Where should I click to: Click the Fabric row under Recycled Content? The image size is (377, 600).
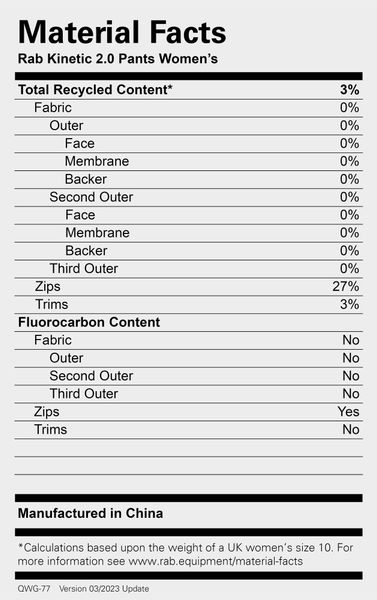pyautogui.click(x=189, y=108)
